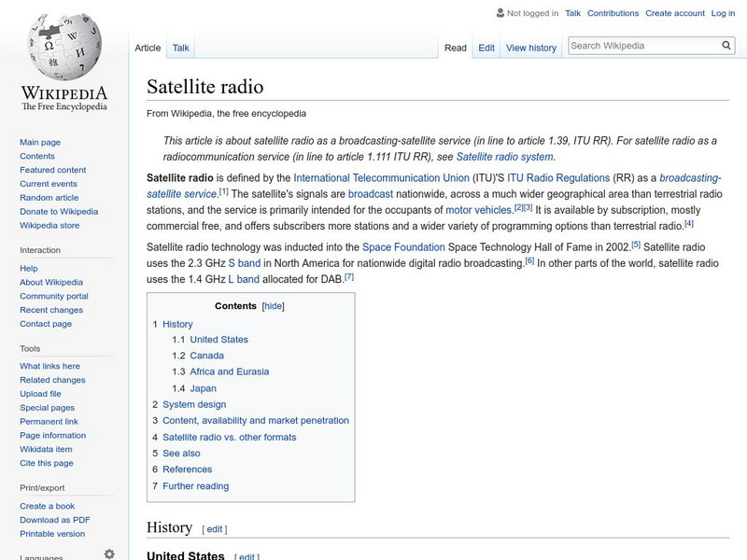Jump to Content, availability and market penetration

click(256, 421)
